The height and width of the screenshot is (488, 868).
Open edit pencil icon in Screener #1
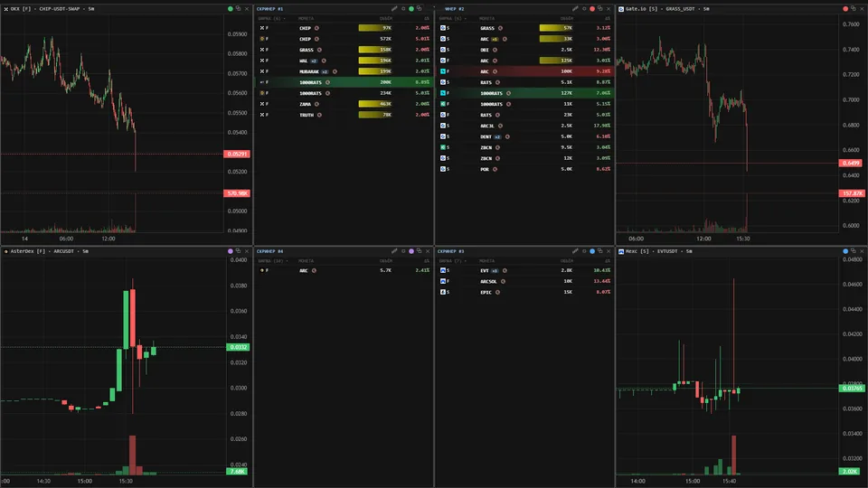point(394,9)
